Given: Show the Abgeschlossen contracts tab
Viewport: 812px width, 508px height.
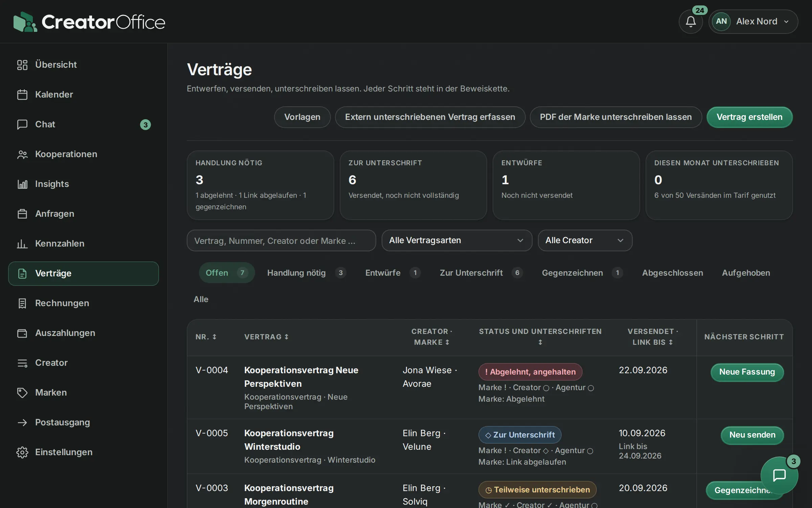Looking at the screenshot, I should click(x=673, y=273).
